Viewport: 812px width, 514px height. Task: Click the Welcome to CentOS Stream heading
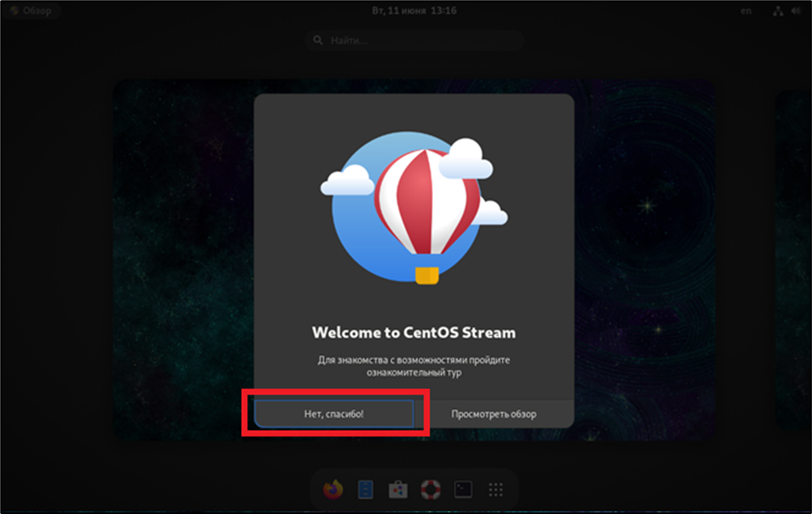413,332
